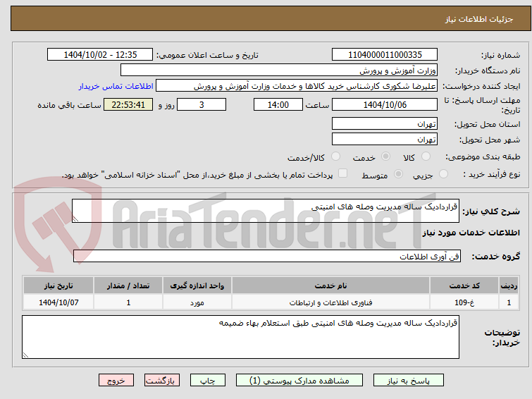Click the نام خدمت column header

coord(330,286)
